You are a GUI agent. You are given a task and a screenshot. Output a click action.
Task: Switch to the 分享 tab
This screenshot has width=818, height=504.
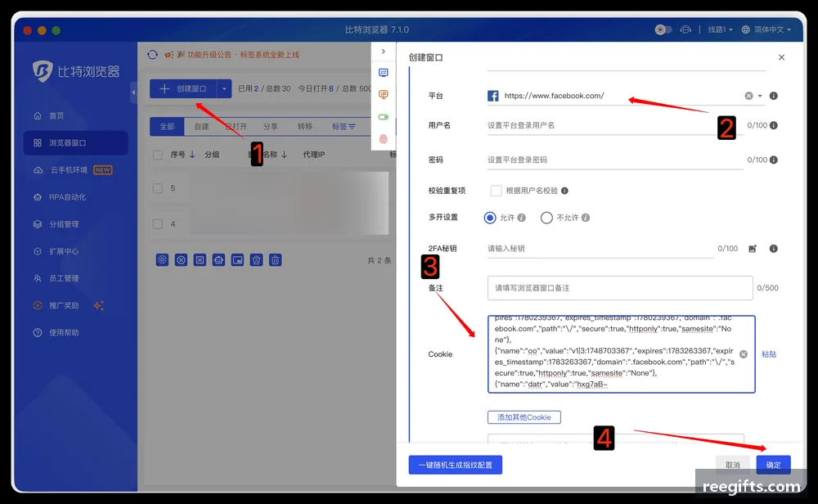(270, 126)
